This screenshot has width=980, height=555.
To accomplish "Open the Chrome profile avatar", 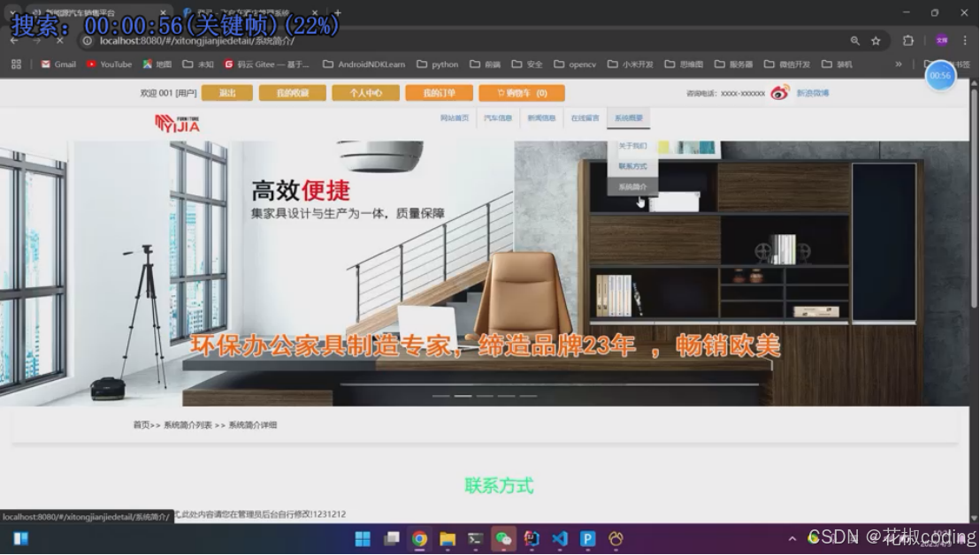I will pyautogui.click(x=942, y=41).
